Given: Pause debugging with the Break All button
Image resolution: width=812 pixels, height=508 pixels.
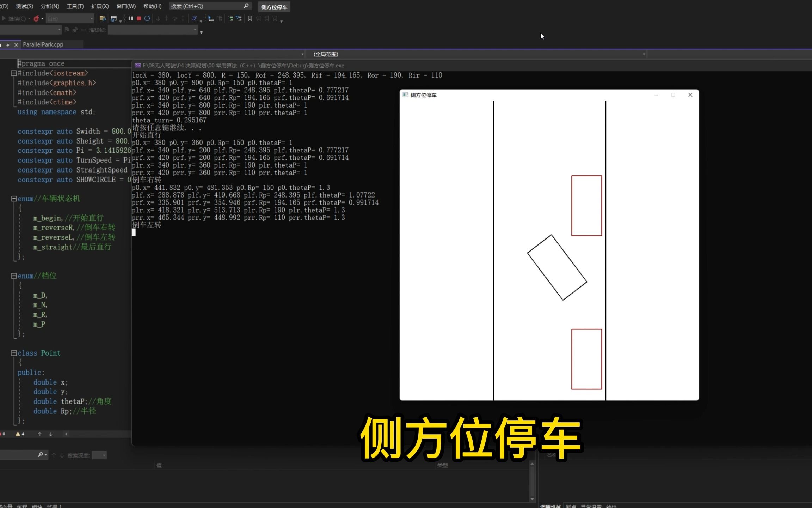Looking at the screenshot, I should coord(131,18).
